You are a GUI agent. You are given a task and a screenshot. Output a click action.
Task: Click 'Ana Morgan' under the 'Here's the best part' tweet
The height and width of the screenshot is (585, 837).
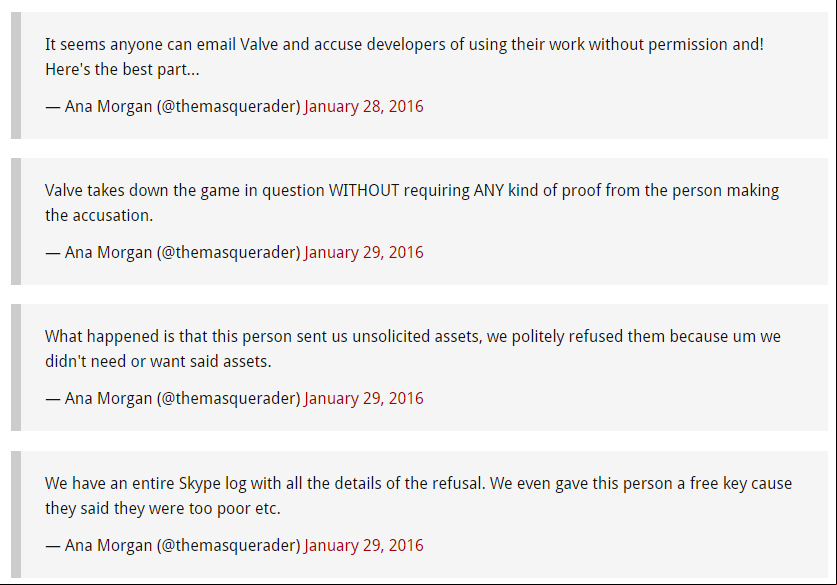coord(108,106)
